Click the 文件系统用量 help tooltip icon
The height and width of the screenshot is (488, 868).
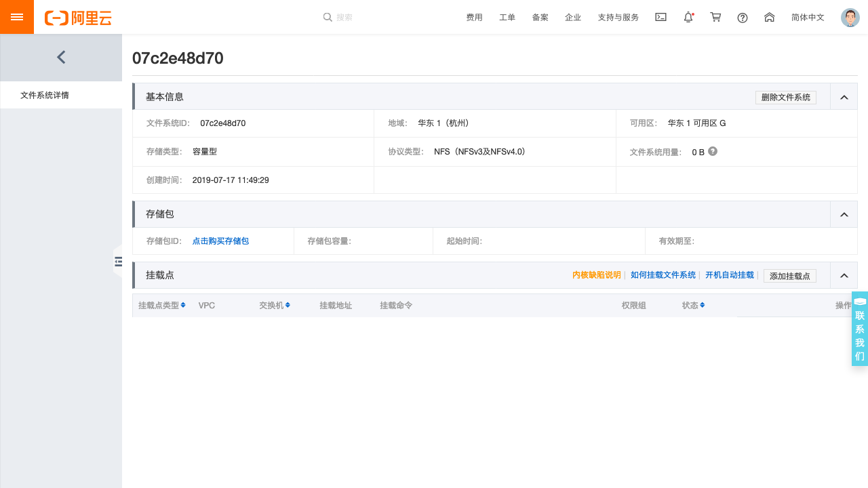[713, 151]
